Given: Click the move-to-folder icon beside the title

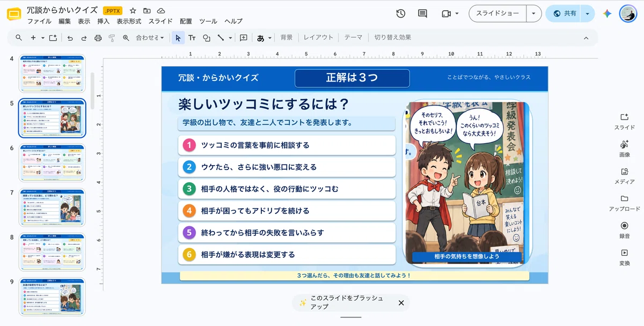Looking at the screenshot, I should tap(147, 11).
